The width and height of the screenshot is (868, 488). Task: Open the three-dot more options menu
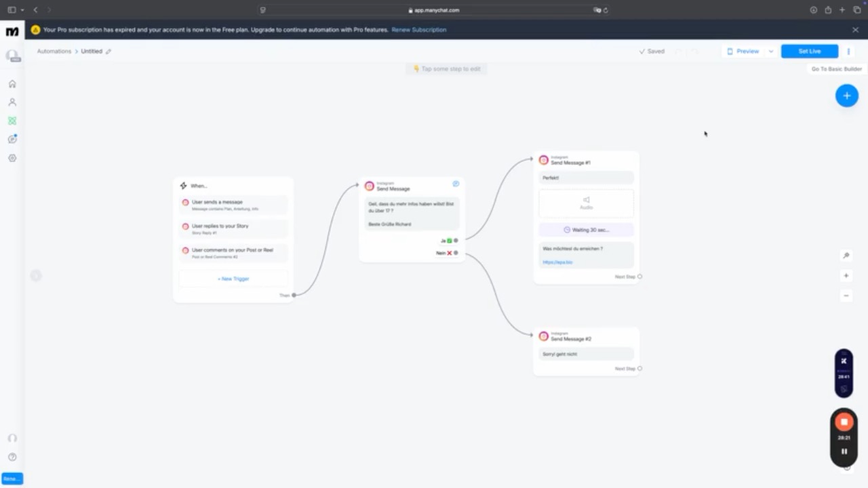pos(848,52)
